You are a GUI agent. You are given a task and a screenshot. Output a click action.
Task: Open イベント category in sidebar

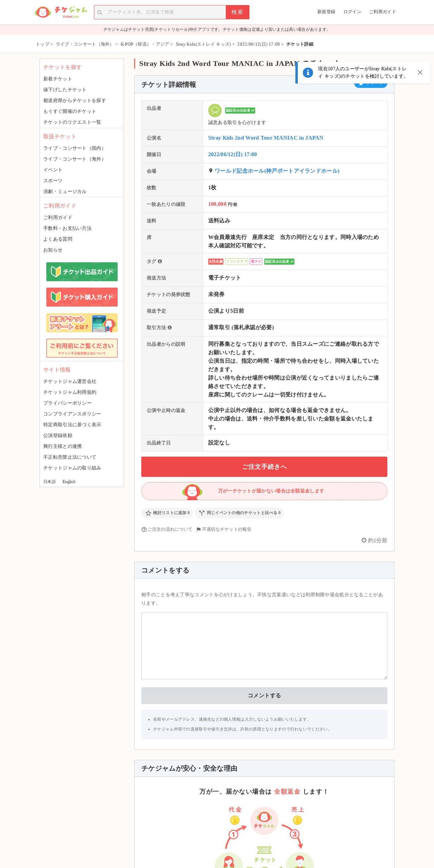53,170
